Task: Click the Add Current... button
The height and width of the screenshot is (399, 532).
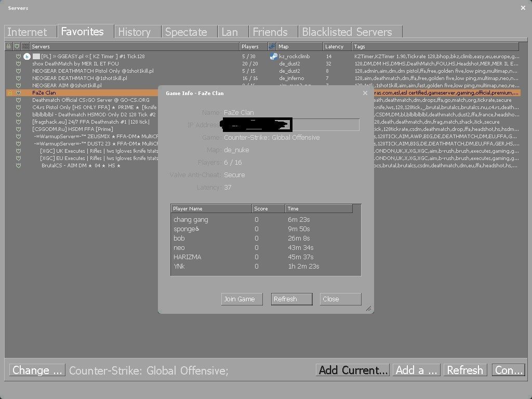Action: pyautogui.click(x=352, y=370)
